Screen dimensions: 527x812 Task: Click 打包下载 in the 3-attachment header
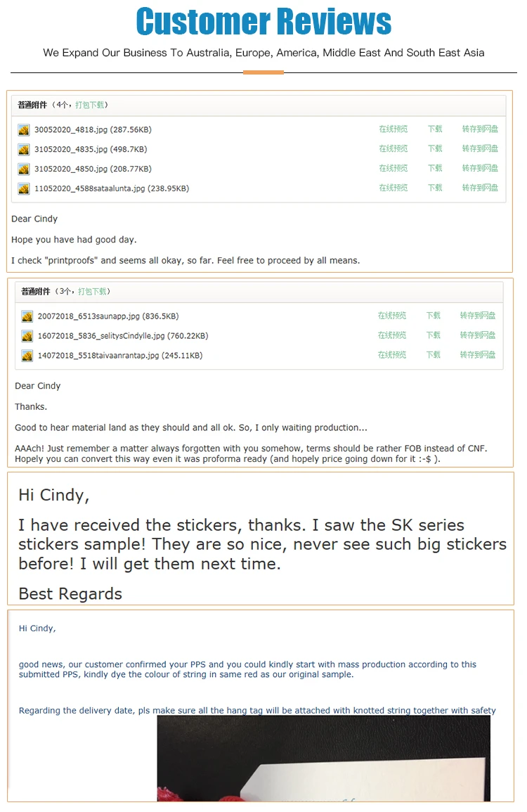[92, 292]
